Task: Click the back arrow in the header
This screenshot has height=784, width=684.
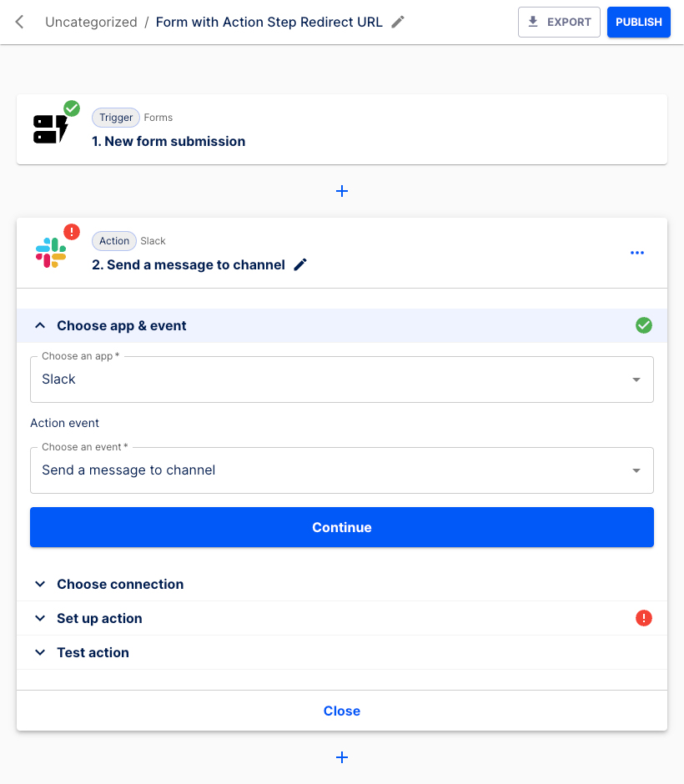Action: point(18,22)
